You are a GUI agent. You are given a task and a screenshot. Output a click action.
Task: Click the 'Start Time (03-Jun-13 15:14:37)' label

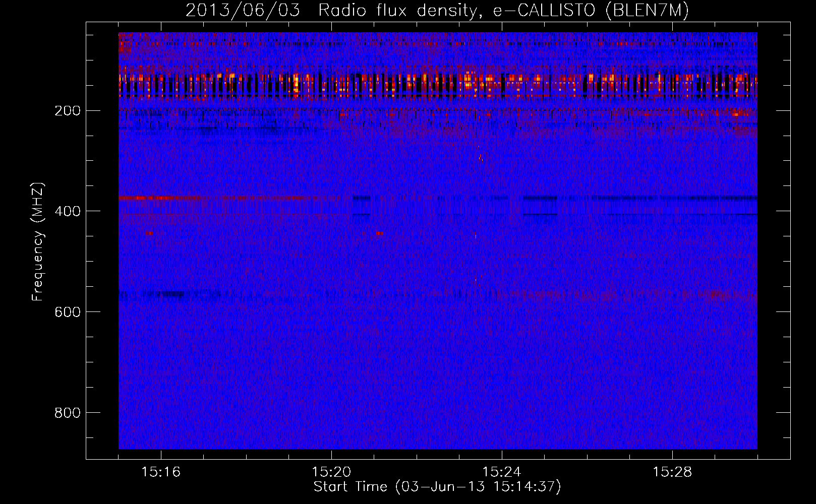[437, 487]
